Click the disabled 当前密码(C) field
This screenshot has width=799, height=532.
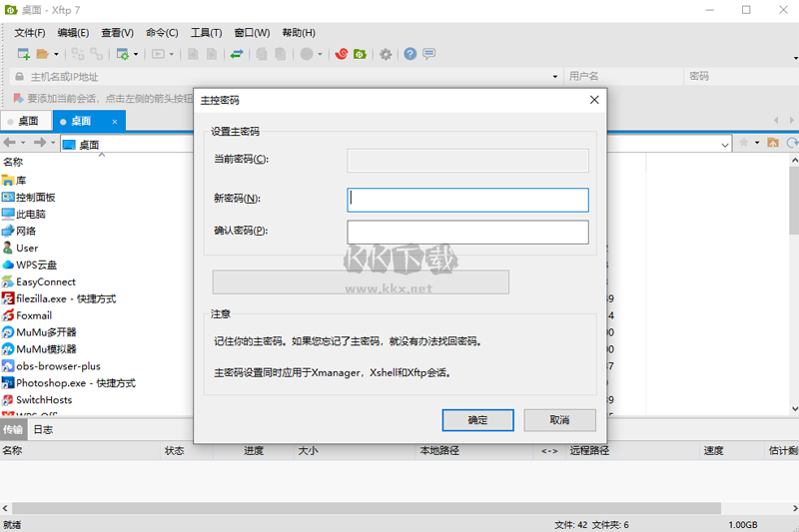tap(467, 161)
